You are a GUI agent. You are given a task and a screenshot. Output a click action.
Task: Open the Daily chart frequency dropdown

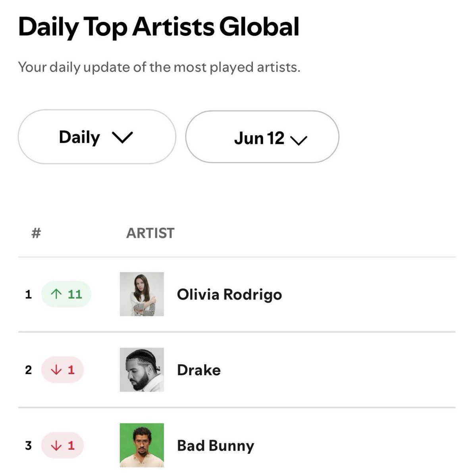(97, 137)
